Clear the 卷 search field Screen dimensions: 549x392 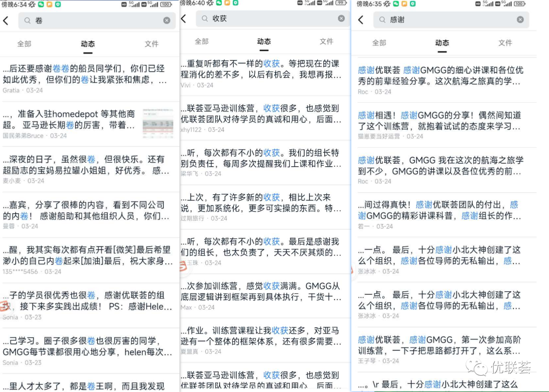[x=167, y=21]
